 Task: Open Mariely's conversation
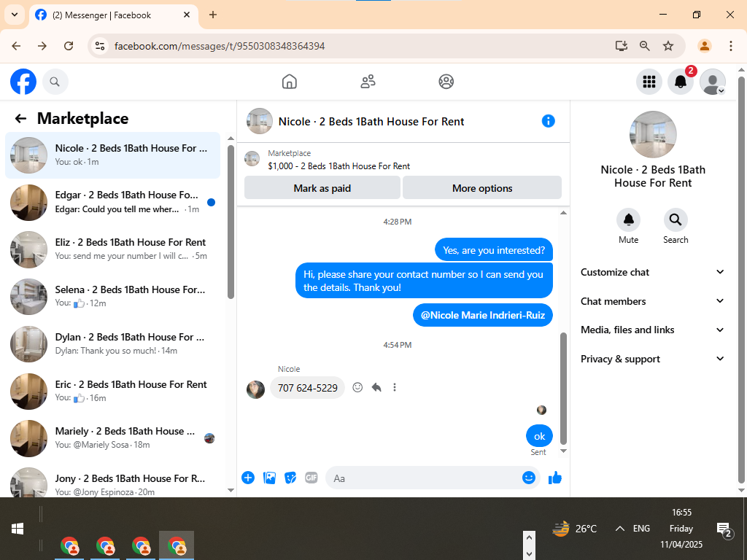point(112,438)
